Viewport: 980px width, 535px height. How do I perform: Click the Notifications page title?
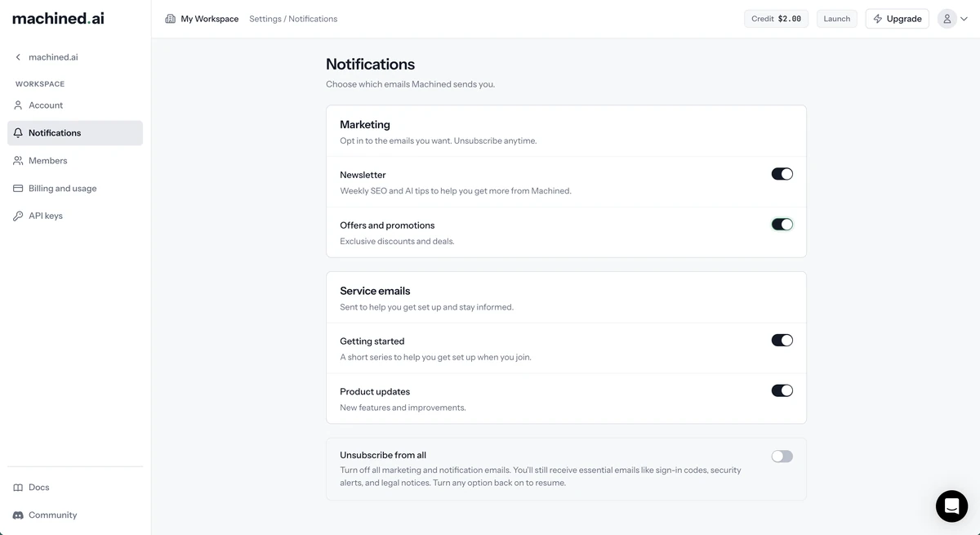(370, 64)
